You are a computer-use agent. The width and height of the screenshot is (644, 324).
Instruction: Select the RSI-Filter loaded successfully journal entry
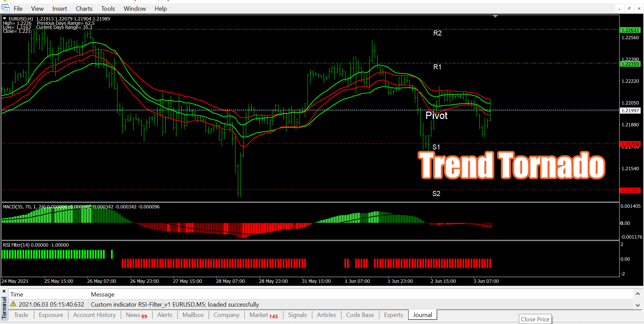coord(175,305)
